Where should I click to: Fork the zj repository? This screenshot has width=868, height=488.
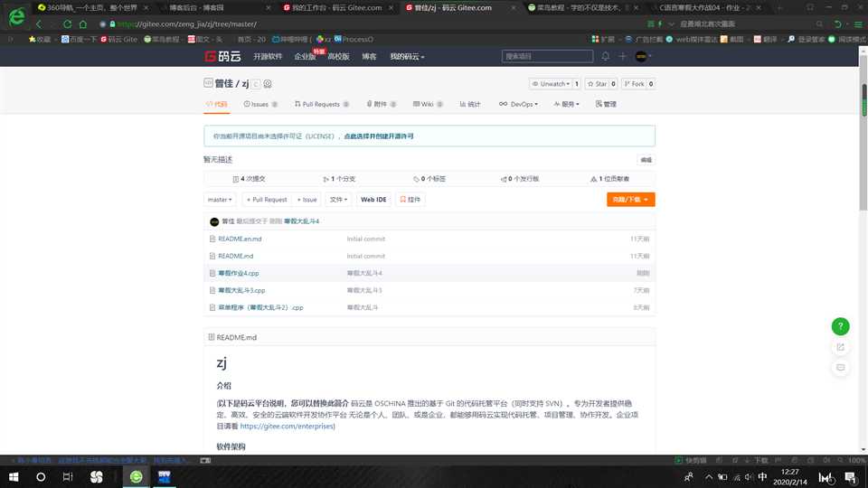635,84
